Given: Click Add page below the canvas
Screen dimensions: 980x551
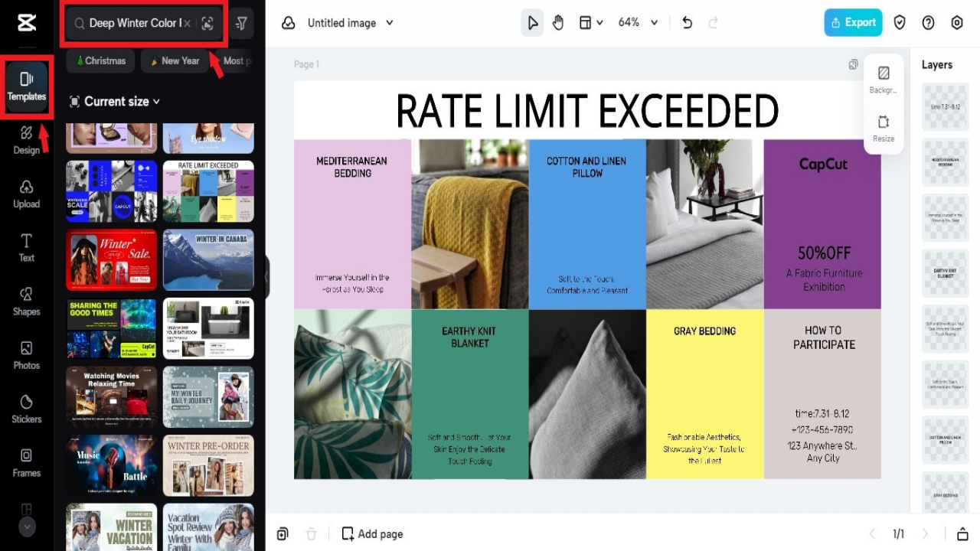Looking at the screenshot, I should 372,533.
